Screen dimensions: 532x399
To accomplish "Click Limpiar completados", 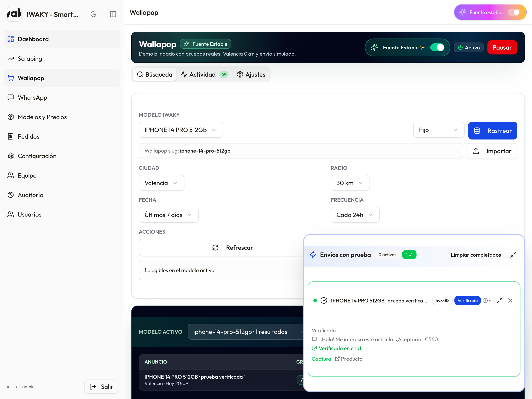I will (476, 255).
